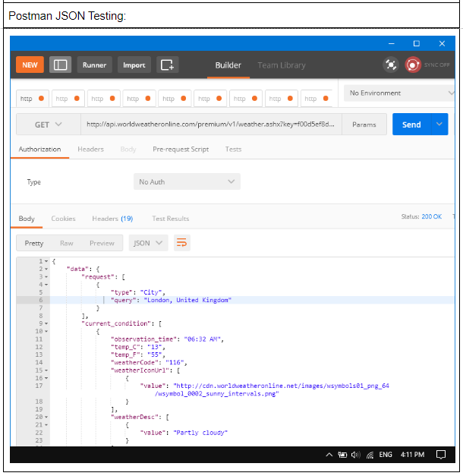Image resolution: width=463 pixels, height=476 pixels.
Task: Click the red sync status icon
Action: pyautogui.click(x=413, y=65)
